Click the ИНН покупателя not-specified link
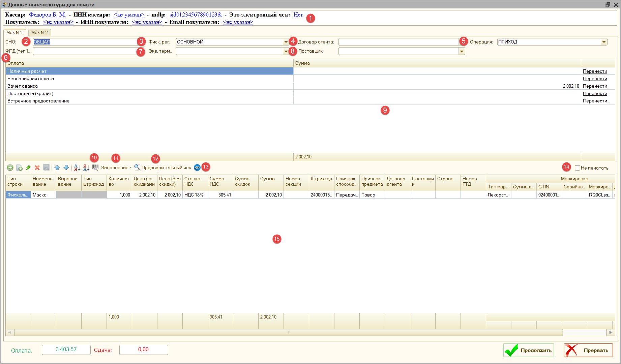This screenshot has height=364, width=621. tap(147, 22)
